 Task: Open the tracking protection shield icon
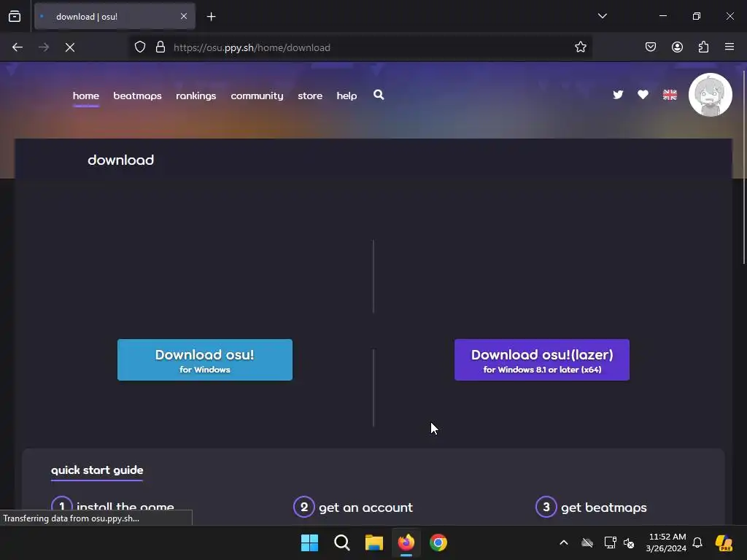[x=140, y=47]
